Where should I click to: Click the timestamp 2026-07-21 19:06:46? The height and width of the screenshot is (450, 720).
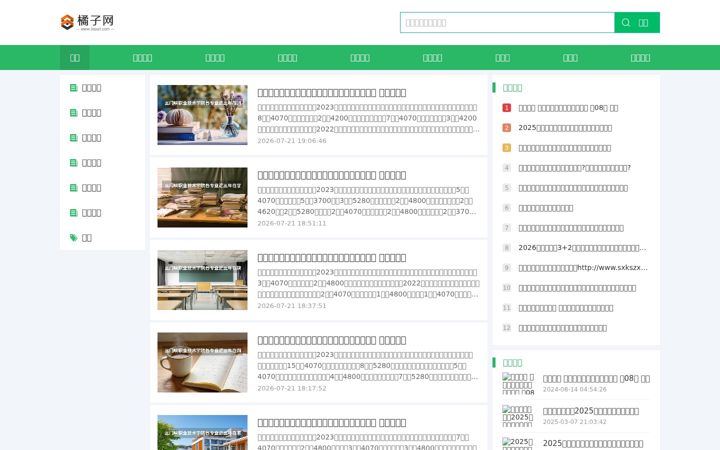292,141
